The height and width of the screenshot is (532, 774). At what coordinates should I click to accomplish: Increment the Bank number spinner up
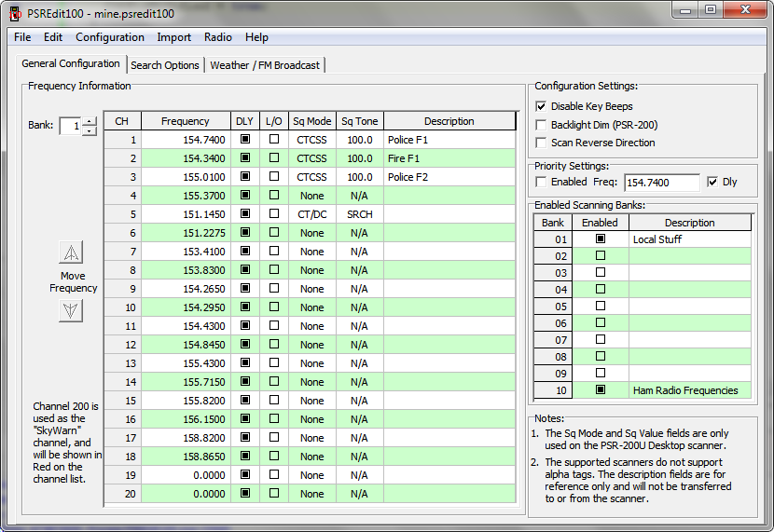pyautogui.click(x=90, y=121)
